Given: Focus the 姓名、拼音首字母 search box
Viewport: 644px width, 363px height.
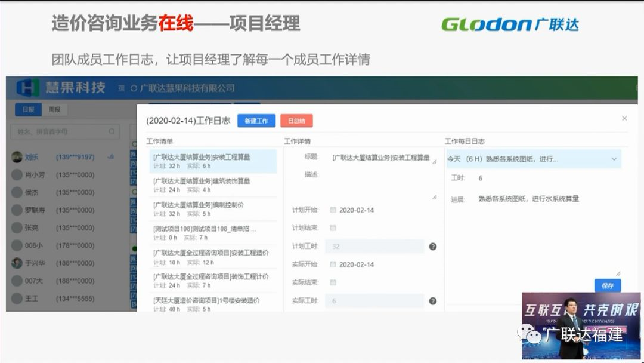Looking at the screenshot, I should point(65,131).
